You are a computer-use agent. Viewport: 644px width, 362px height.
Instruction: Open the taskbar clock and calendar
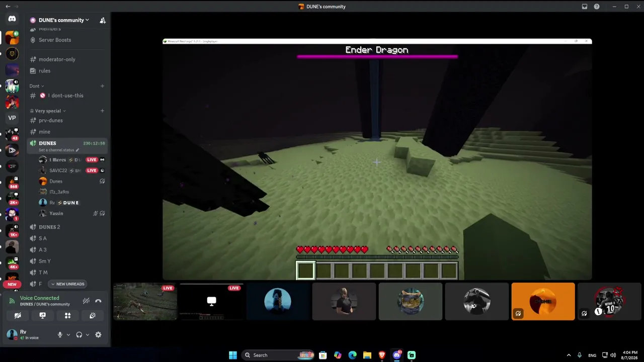[x=630, y=355]
